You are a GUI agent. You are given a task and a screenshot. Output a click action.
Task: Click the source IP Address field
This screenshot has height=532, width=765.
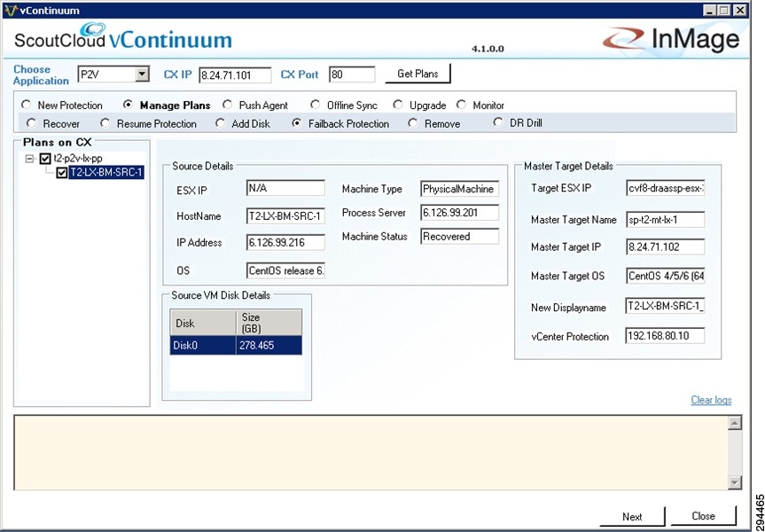[x=285, y=243]
